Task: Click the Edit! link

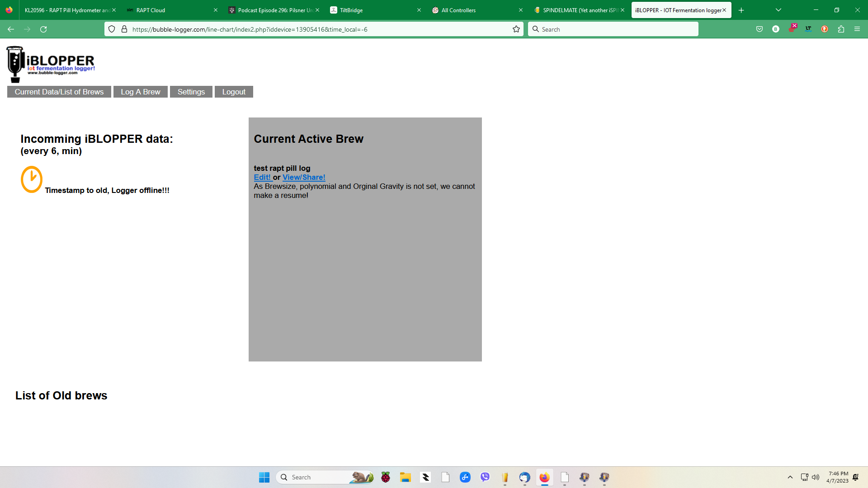Action: [x=263, y=178]
